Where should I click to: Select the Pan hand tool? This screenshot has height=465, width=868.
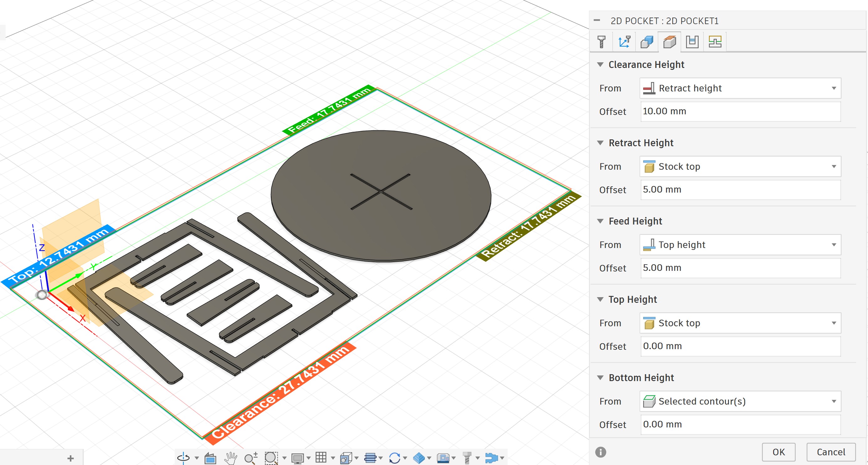(x=231, y=458)
